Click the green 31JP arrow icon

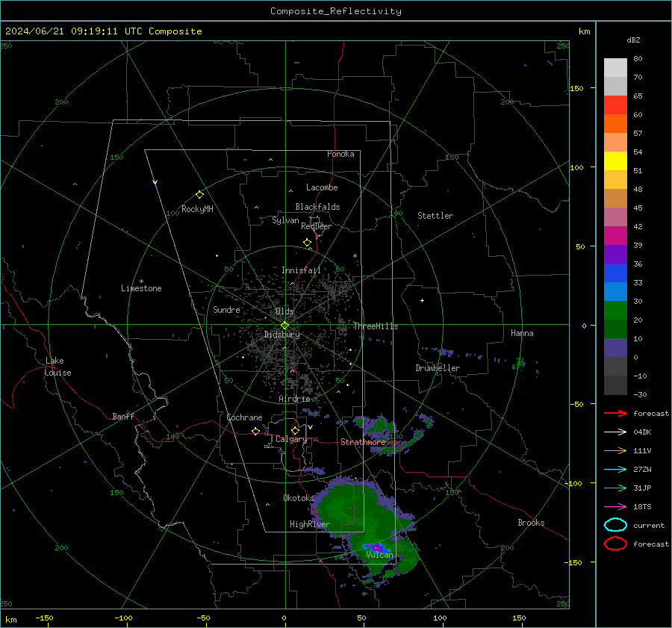(x=615, y=488)
